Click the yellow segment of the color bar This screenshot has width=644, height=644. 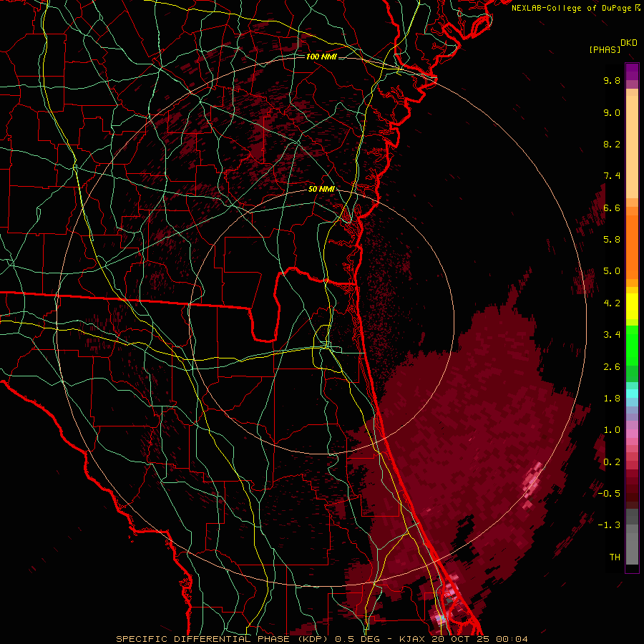[632, 306]
